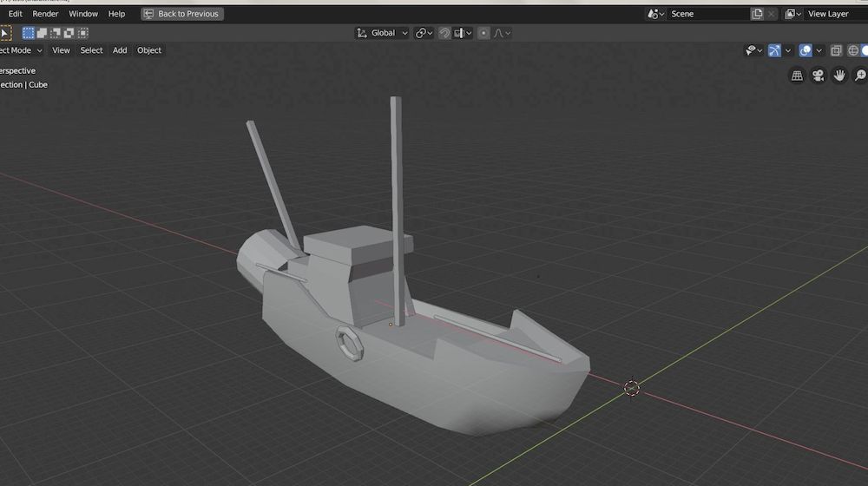The width and height of the screenshot is (868, 486).
Task: Open the Global transform orientation dropdown
Action: [383, 33]
